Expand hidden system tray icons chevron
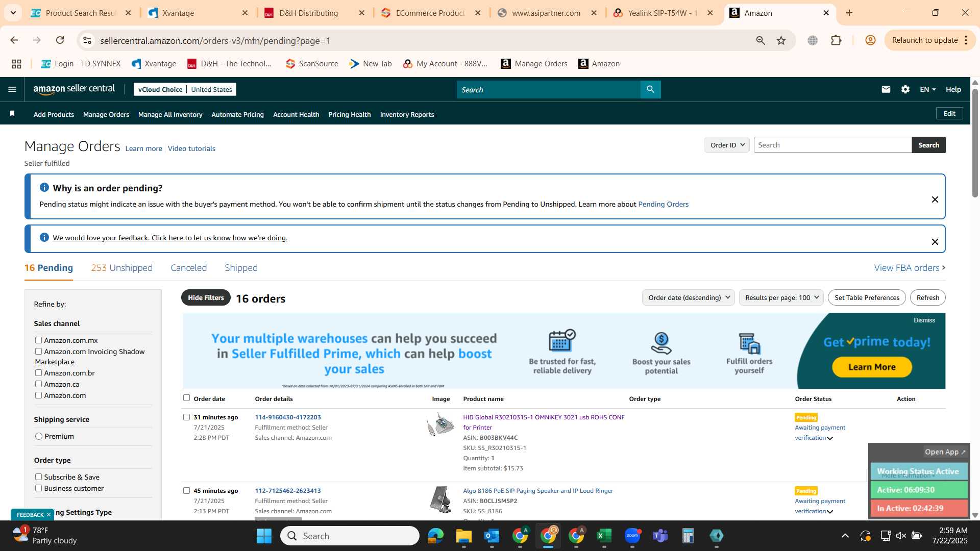This screenshot has width=980, height=551. coord(845,536)
